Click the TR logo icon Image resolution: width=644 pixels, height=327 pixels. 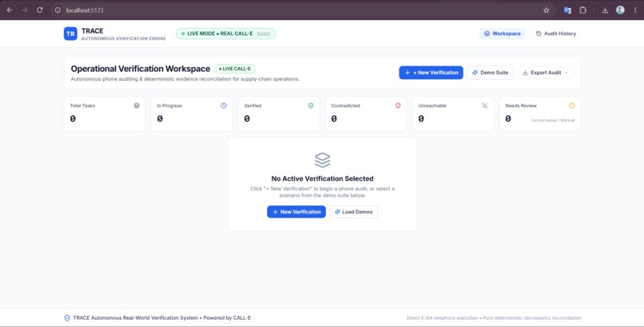[x=70, y=34]
